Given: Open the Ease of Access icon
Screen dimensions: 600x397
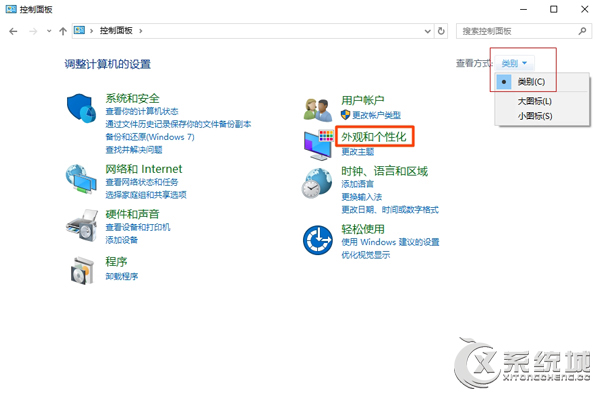Looking at the screenshot, I should tap(318, 240).
